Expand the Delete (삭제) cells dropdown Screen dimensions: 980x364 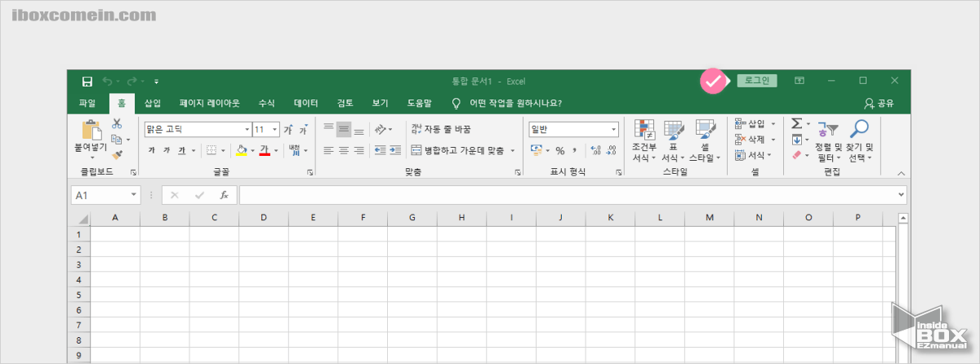pos(773,140)
